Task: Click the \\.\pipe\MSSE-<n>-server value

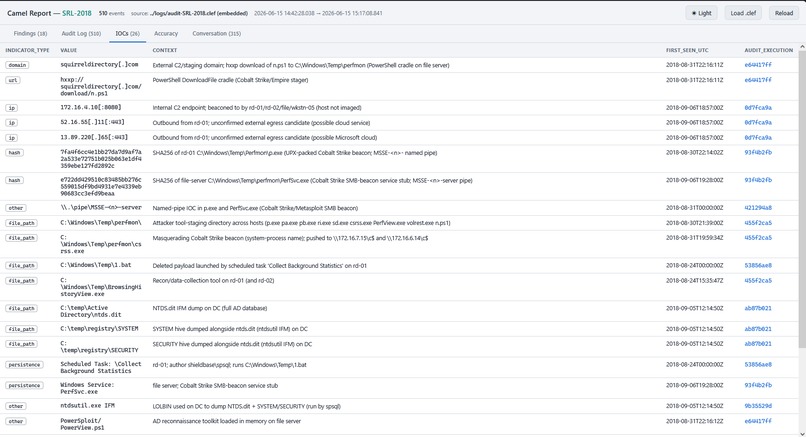Action: (x=101, y=208)
